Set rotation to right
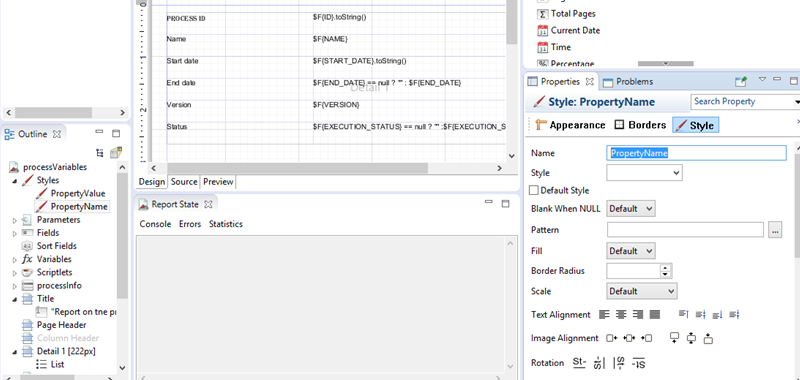The image size is (800, 380). [619, 363]
